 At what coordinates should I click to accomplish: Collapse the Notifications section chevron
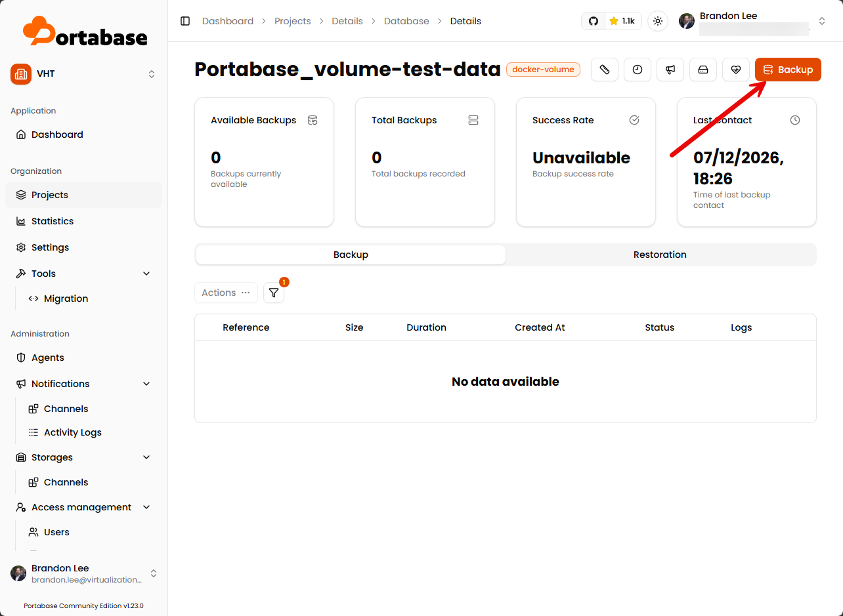click(146, 384)
